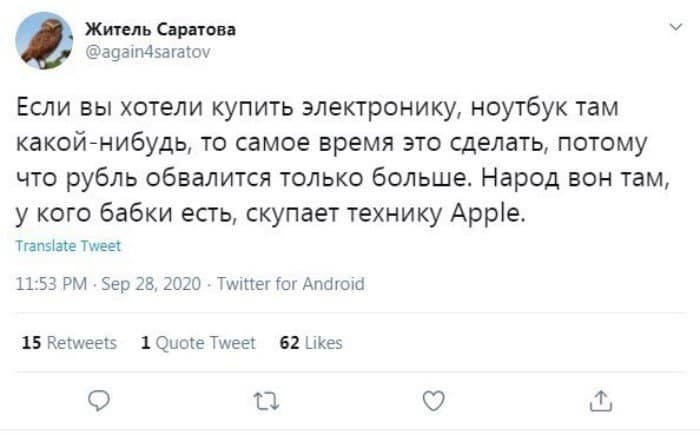Click the word Apple in the tweet

click(x=485, y=213)
